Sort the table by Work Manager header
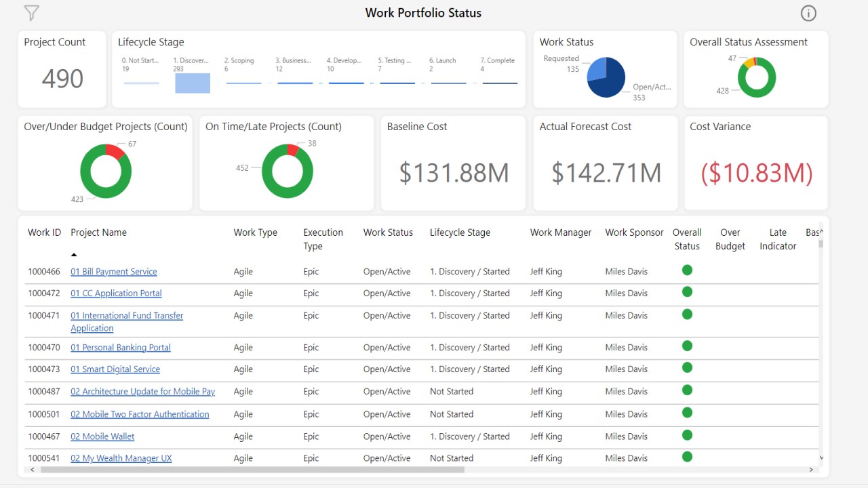 560,232
